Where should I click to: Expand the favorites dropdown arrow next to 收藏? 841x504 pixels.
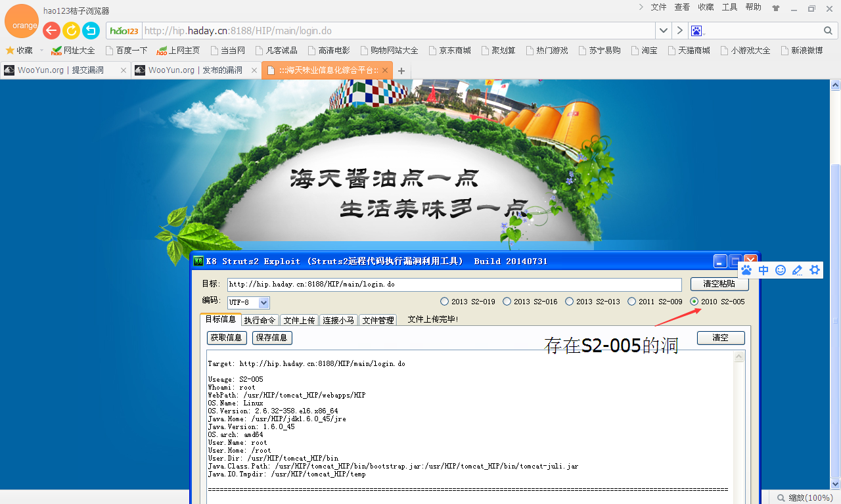[41, 50]
